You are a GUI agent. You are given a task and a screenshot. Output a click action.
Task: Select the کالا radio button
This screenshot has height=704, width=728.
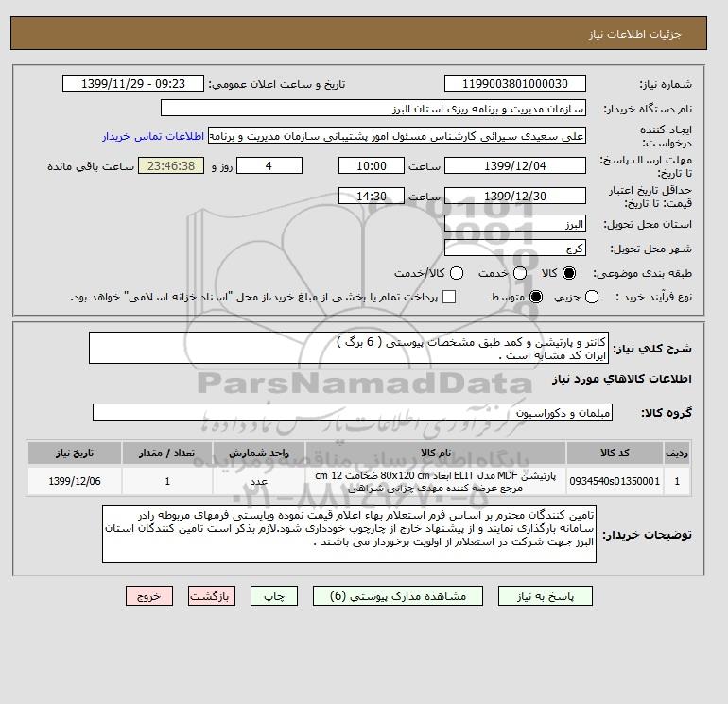(569, 273)
